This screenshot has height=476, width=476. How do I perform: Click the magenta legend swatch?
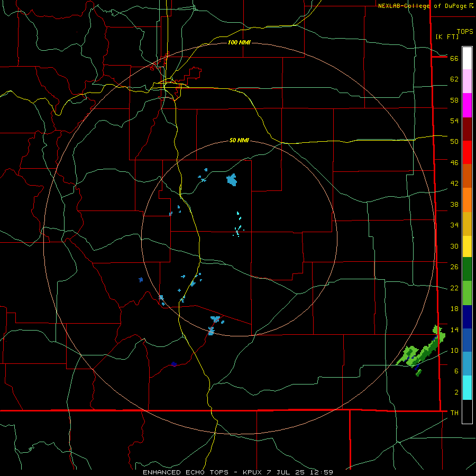tap(467, 105)
